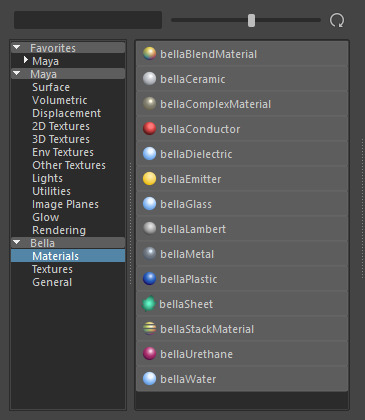Select the Glow category

pyautogui.click(x=46, y=217)
